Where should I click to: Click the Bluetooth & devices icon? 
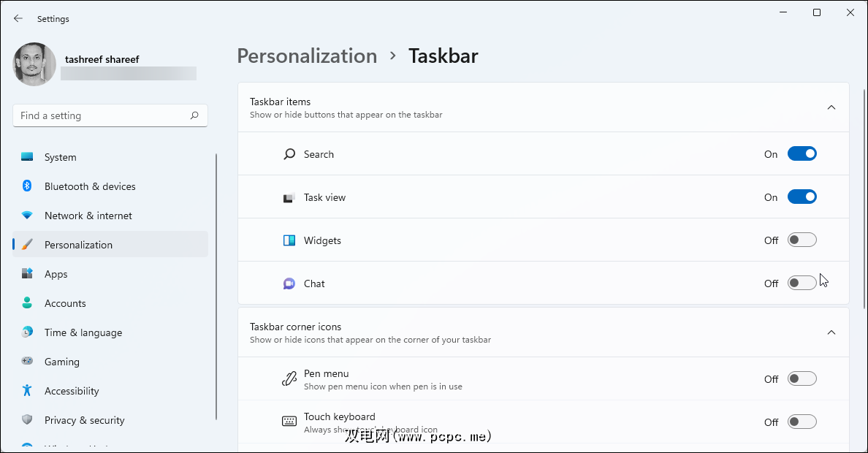point(27,186)
